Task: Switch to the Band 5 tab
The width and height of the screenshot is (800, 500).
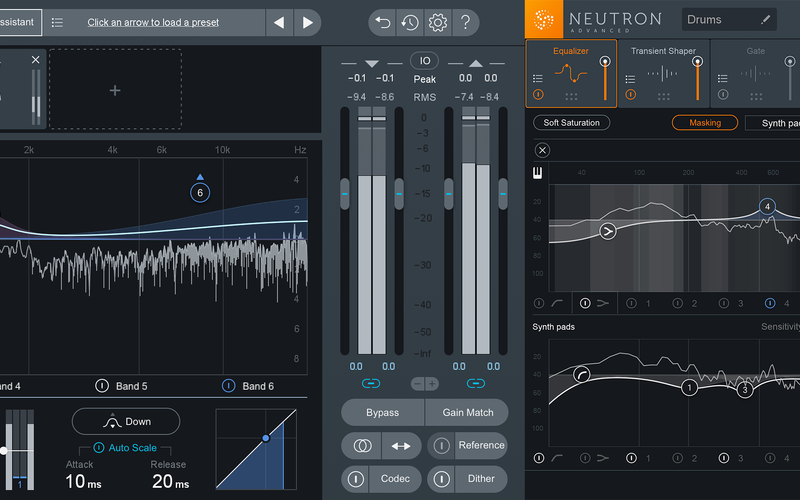Action: 132,386
